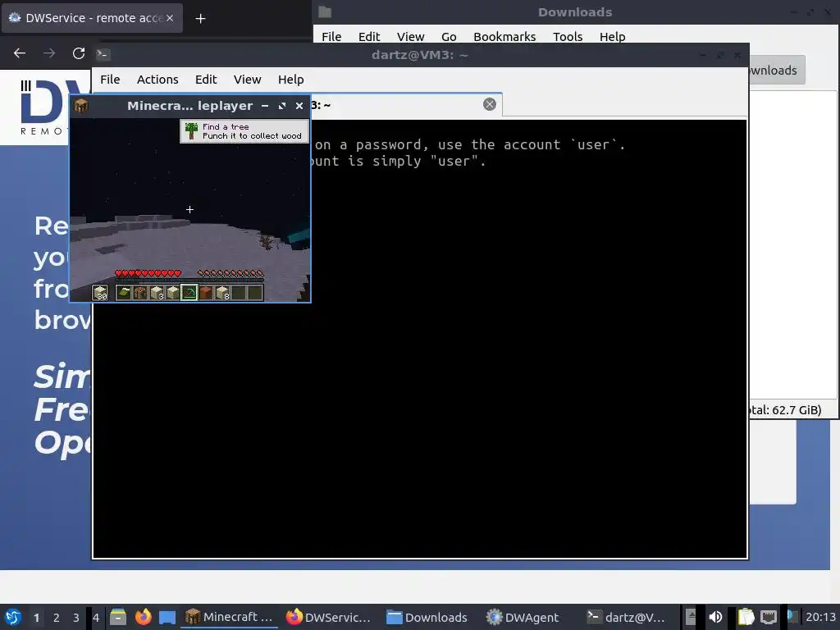The image size is (840, 630).
Task: Go back in the browser
Action: click(x=20, y=53)
